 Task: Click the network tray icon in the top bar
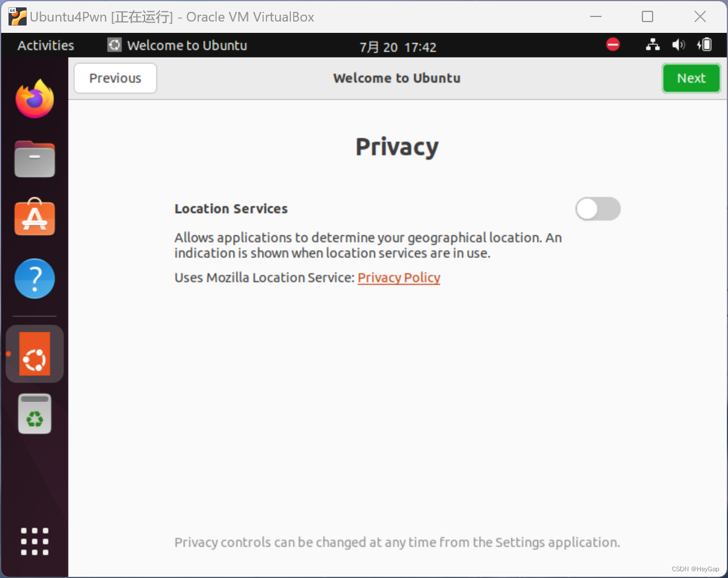[652, 45]
